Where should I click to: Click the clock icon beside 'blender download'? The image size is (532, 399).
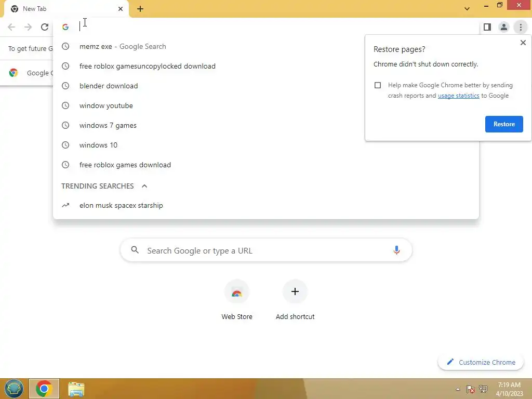[65, 86]
